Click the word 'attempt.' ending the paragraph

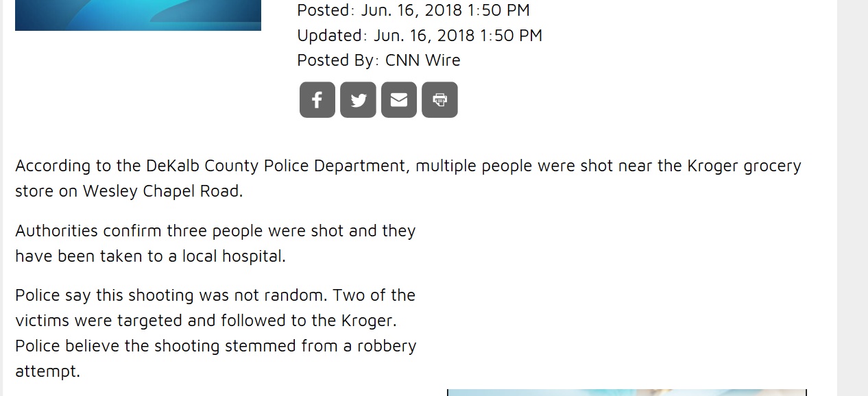pos(47,371)
